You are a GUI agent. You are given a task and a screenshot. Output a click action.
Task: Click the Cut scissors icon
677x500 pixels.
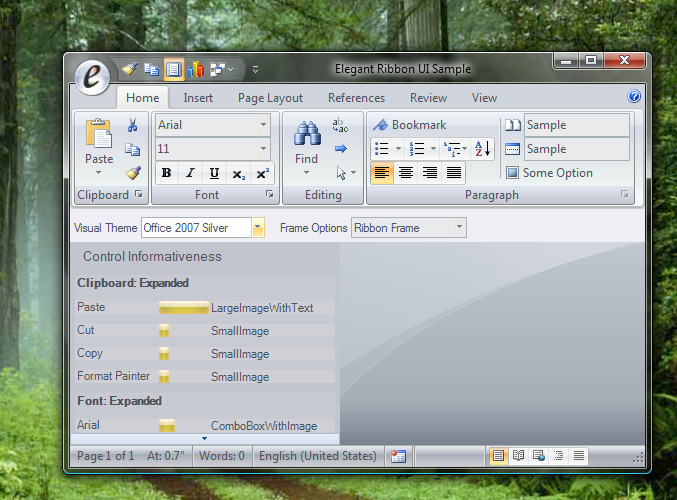[x=132, y=126]
